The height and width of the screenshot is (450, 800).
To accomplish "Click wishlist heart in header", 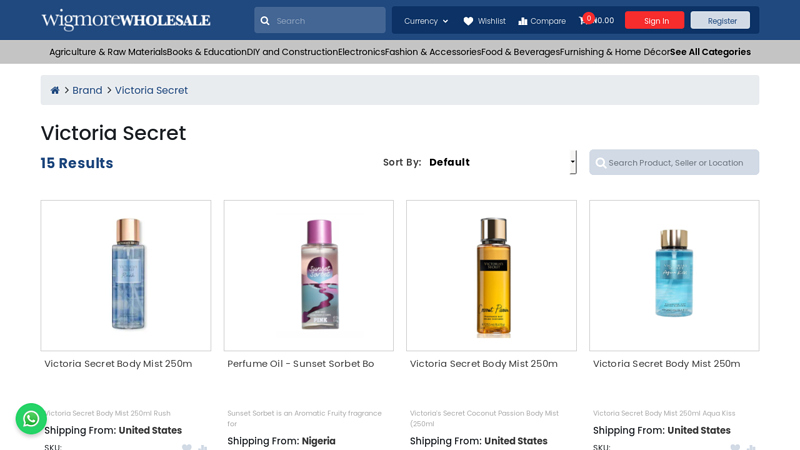I will coord(468,21).
